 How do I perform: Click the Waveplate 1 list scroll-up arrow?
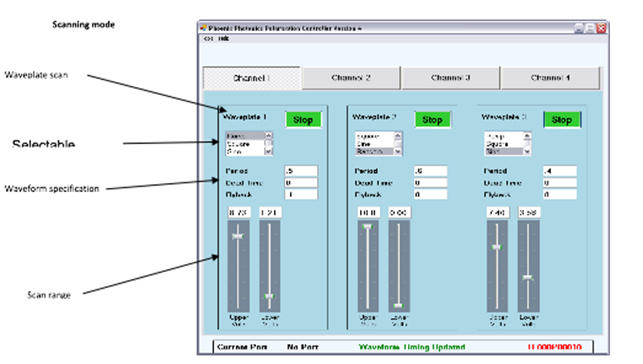(269, 135)
